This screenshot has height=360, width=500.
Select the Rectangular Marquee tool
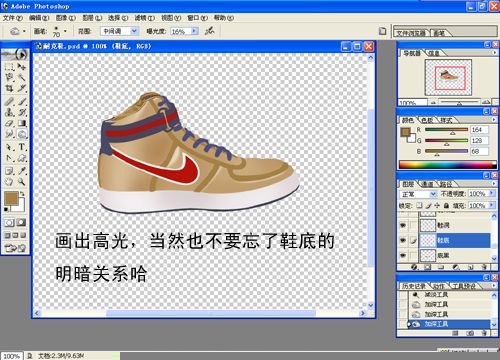tap(9, 67)
